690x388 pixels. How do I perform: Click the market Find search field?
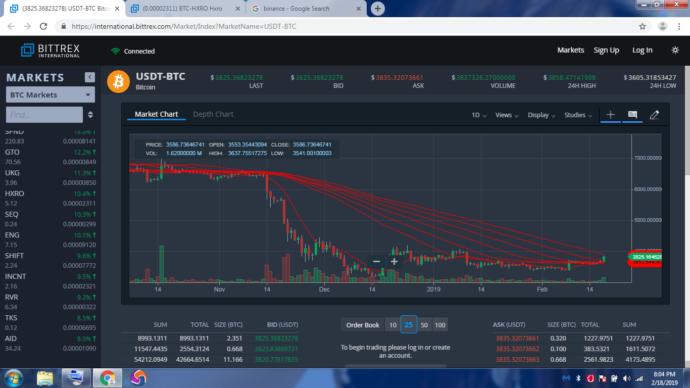pos(44,115)
